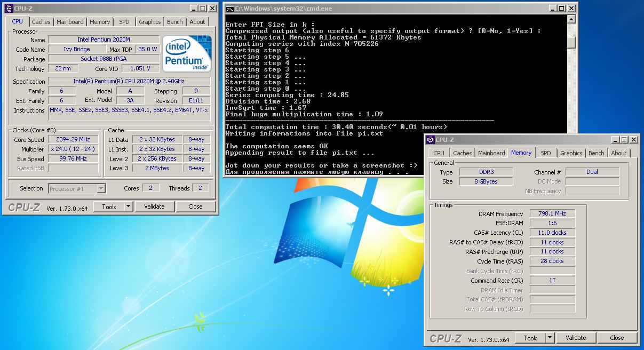
Task: Open the SPD tab in the Memory window
Action: pos(546,153)
